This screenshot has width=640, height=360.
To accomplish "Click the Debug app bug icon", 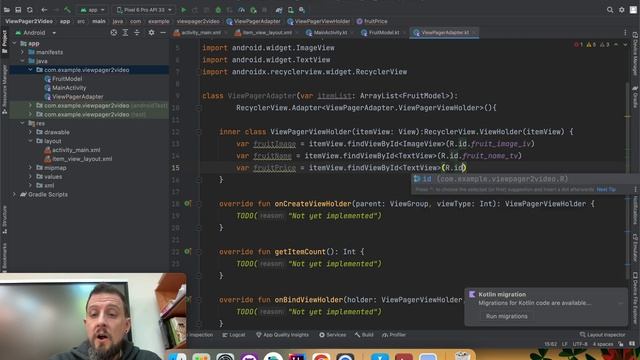I will 218,10.
